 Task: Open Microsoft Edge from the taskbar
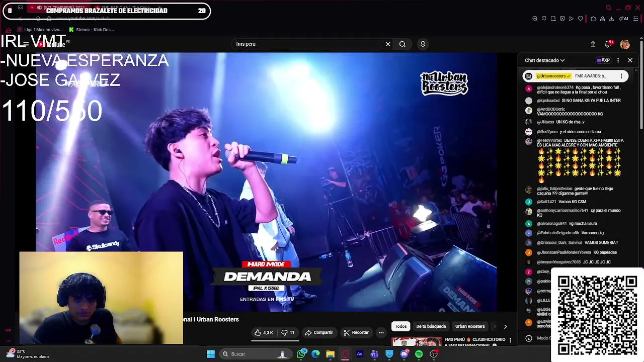315,354
